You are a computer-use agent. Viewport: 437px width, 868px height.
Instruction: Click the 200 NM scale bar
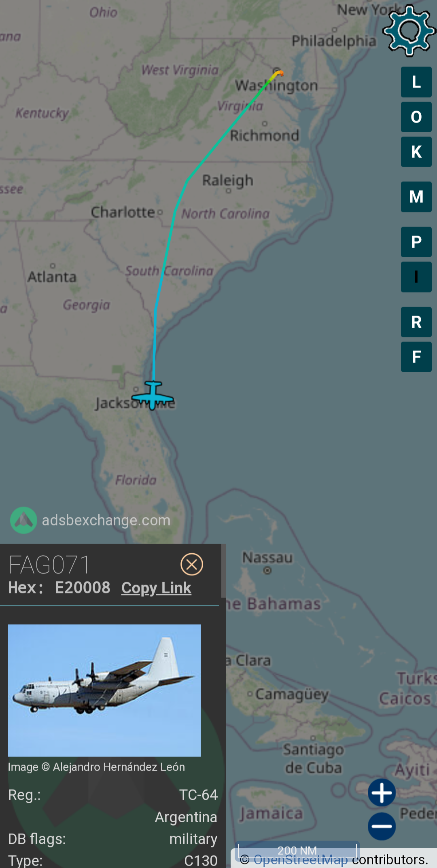point(297,849)
